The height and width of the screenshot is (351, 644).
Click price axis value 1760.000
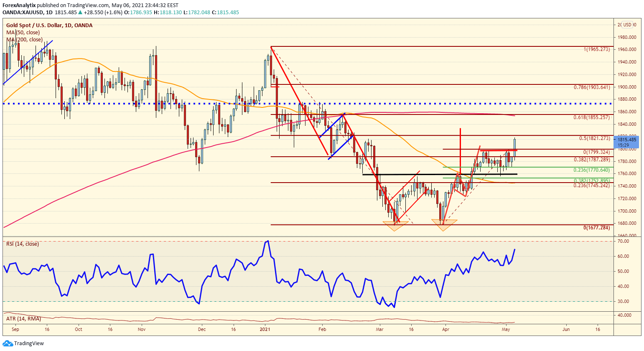(x=627, y=173)
